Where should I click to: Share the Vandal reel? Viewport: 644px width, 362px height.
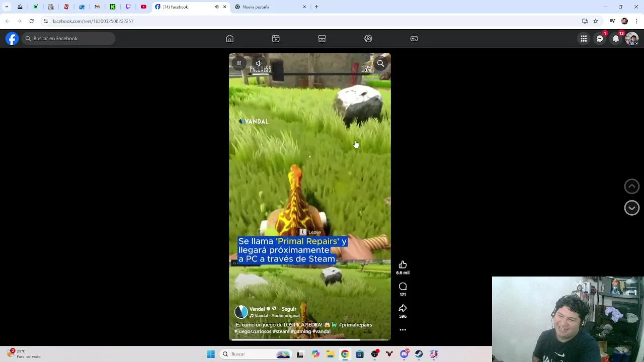tap(403, 308)
